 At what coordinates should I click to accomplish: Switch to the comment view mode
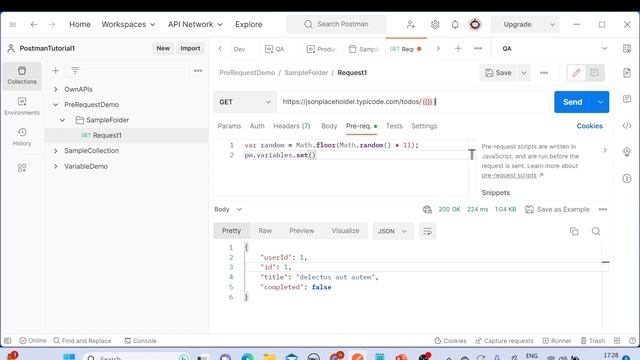(x=594, y=73)
